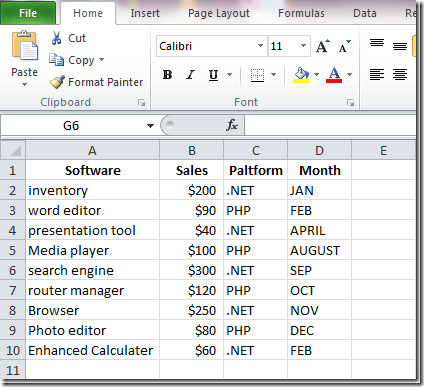Select the Enhanced Calculater cell
The height and width of the screenshot is (387, 424).
93,350
